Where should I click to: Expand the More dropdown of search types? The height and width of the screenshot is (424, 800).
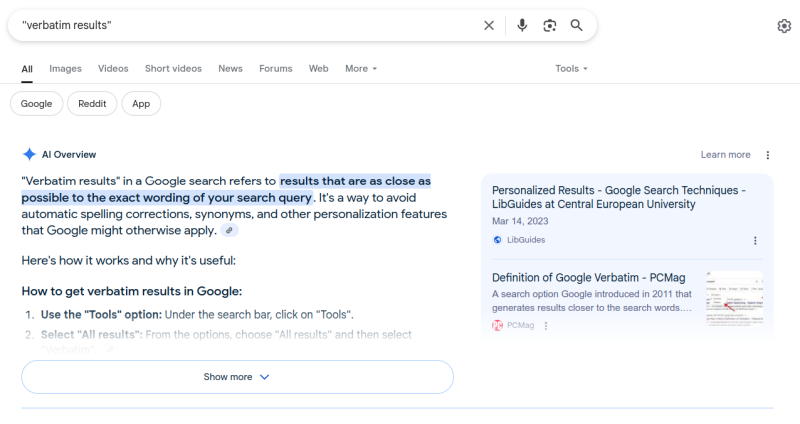coord(361,68)
